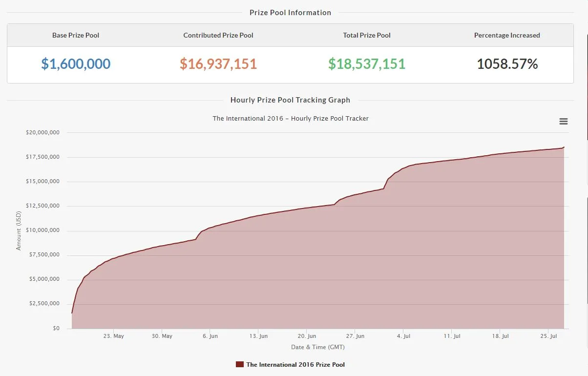Screen dimensions: 588x376
Task: Click the final data point at the chart line's end
Action: (x=564, y=147)
